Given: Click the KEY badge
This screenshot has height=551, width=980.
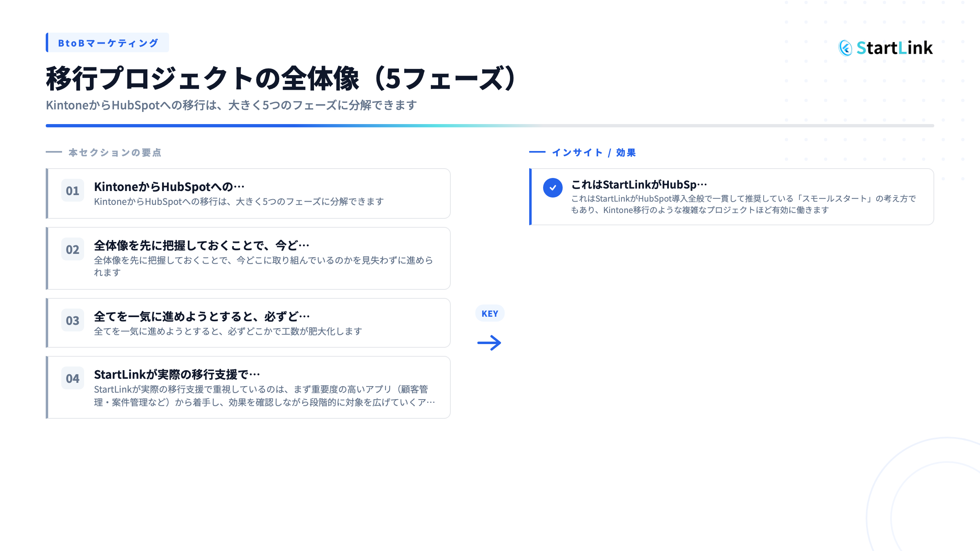Looking at the screenshot, I should (x=490, y=313).
